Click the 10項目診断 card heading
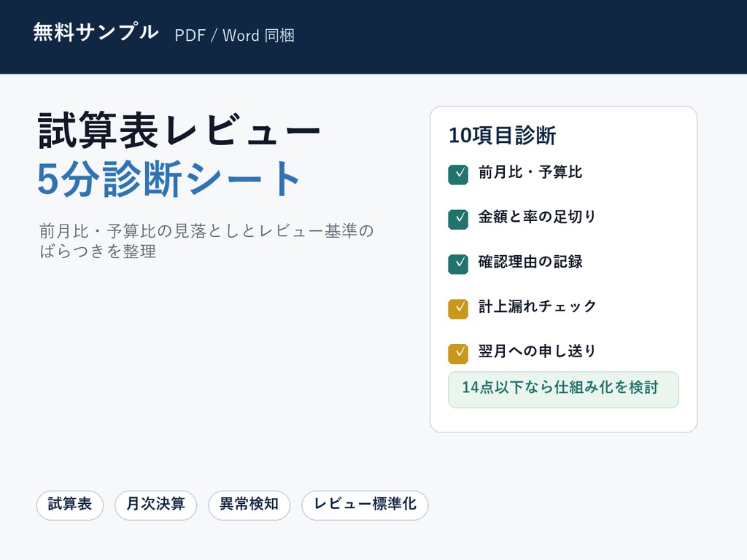 coord(502,136)
